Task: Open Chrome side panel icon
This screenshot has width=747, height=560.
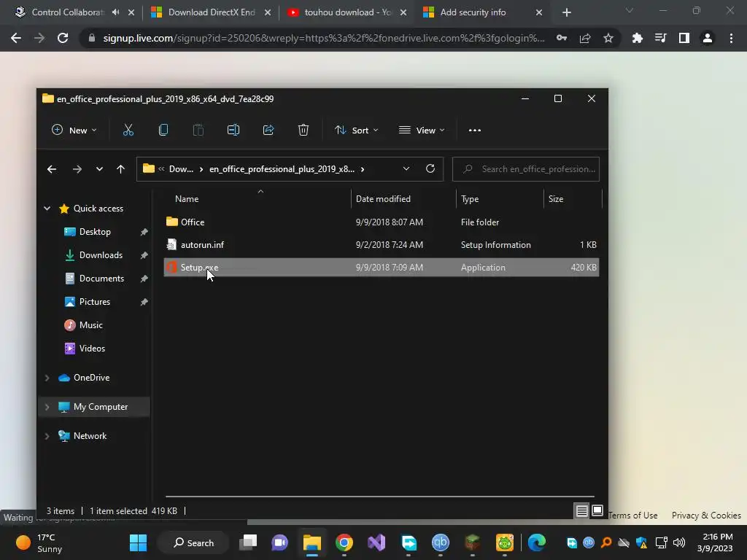Action: (684, 38)
